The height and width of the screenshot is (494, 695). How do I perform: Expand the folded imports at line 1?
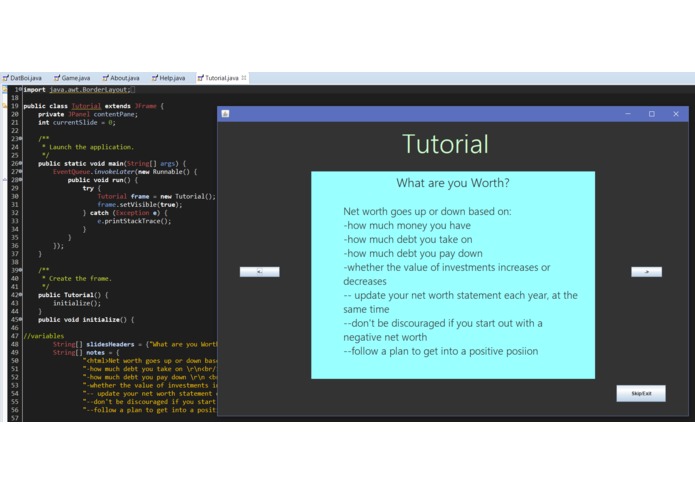[x=20, y=89]
